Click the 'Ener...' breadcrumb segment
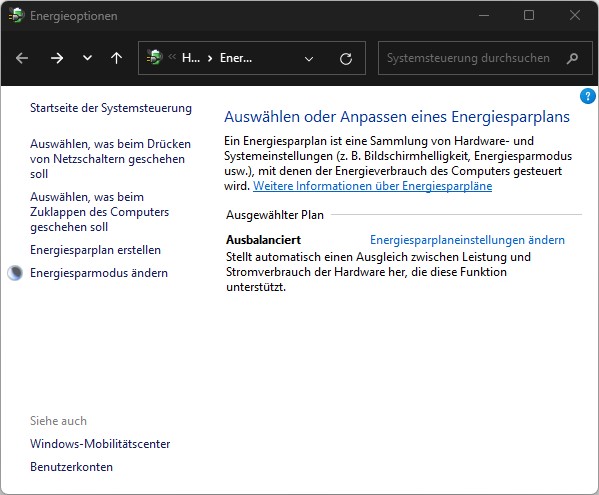The image size is (599, 495). tap(236, 58)
